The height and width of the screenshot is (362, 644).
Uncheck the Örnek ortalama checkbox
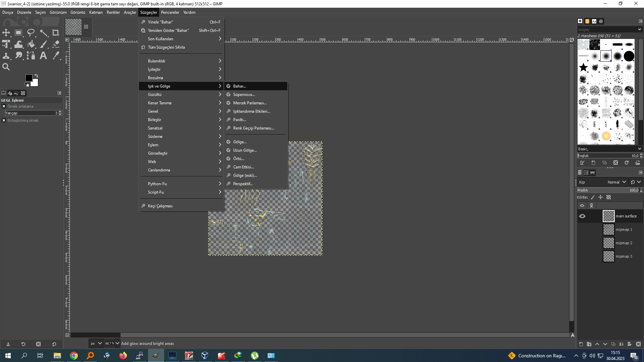[x=4, y=106]
